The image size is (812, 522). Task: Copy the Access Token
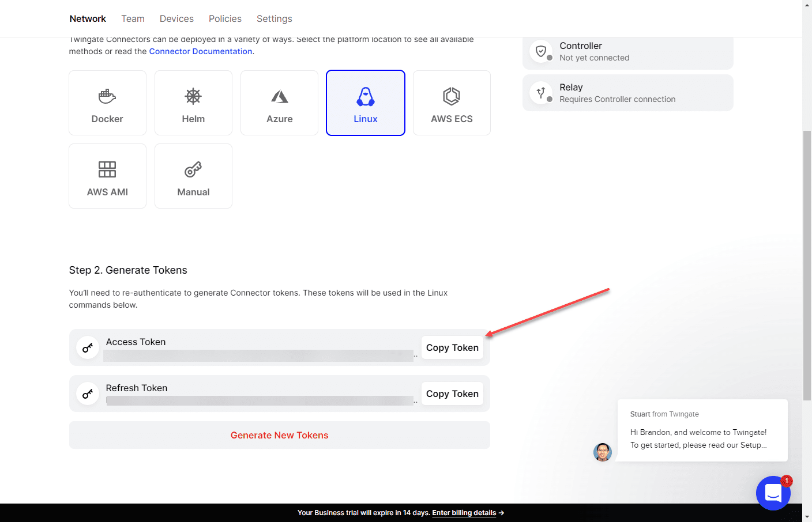tap(452, 347)
